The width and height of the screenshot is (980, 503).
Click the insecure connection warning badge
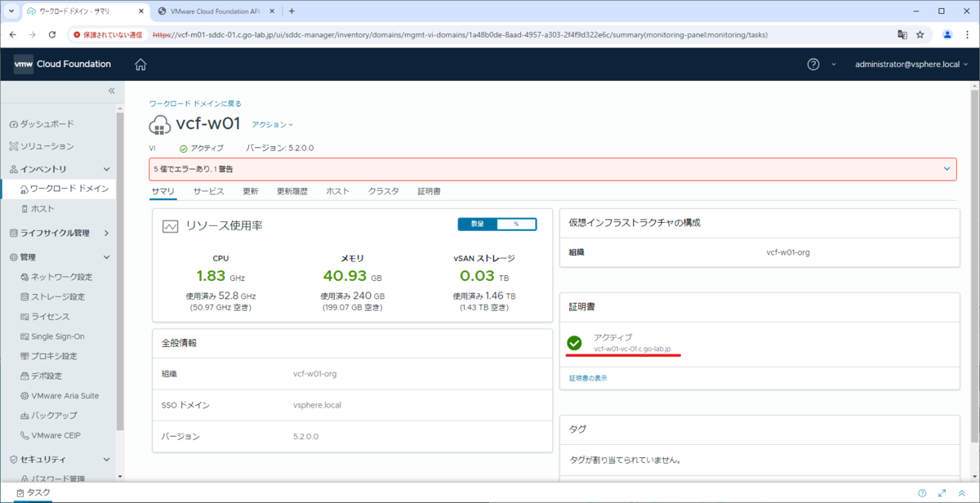[x=107, y=35]
